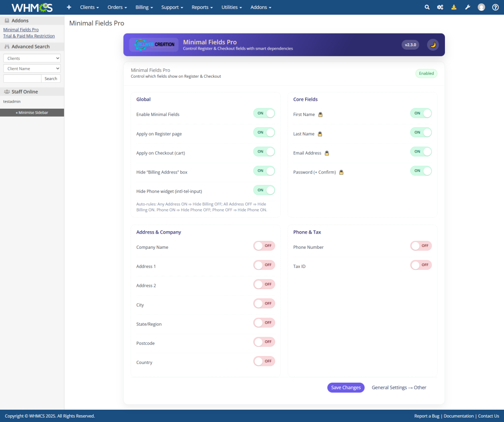
Task: Click the yellow download update icon
Action: coord(454,7)
